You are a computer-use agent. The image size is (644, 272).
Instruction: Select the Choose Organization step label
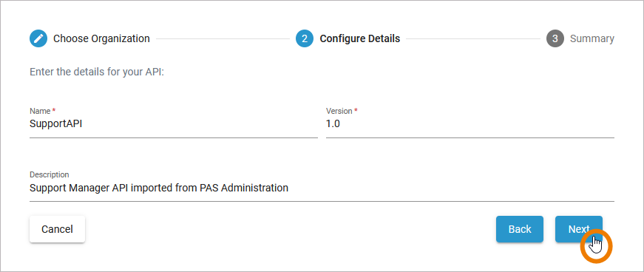click(101, 39)
